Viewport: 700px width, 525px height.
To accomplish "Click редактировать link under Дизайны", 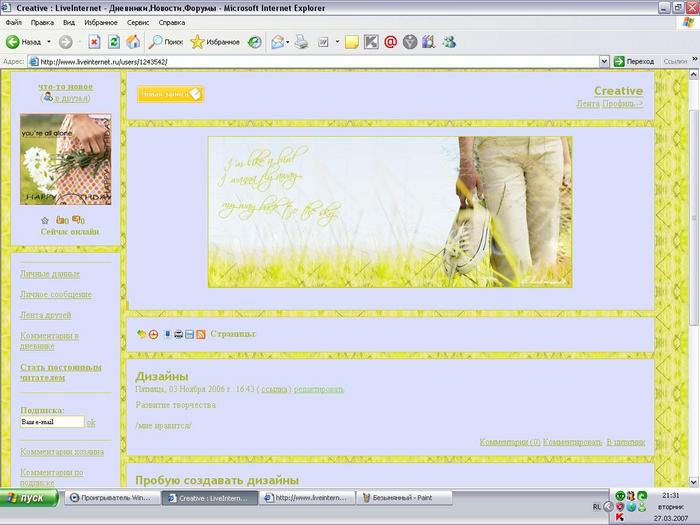I will tap(319, 389).
